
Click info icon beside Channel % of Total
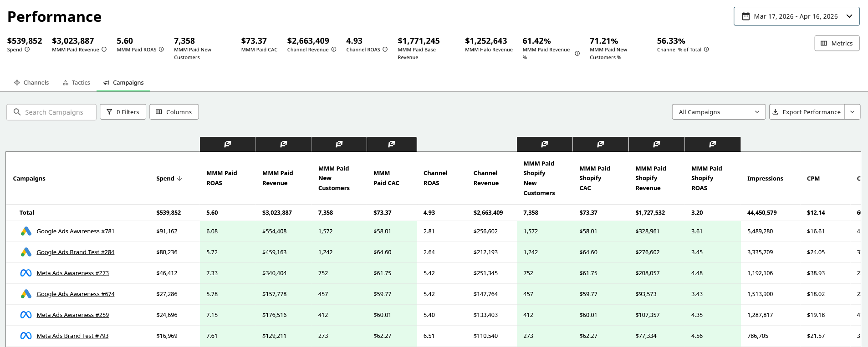tap(706, 50)
